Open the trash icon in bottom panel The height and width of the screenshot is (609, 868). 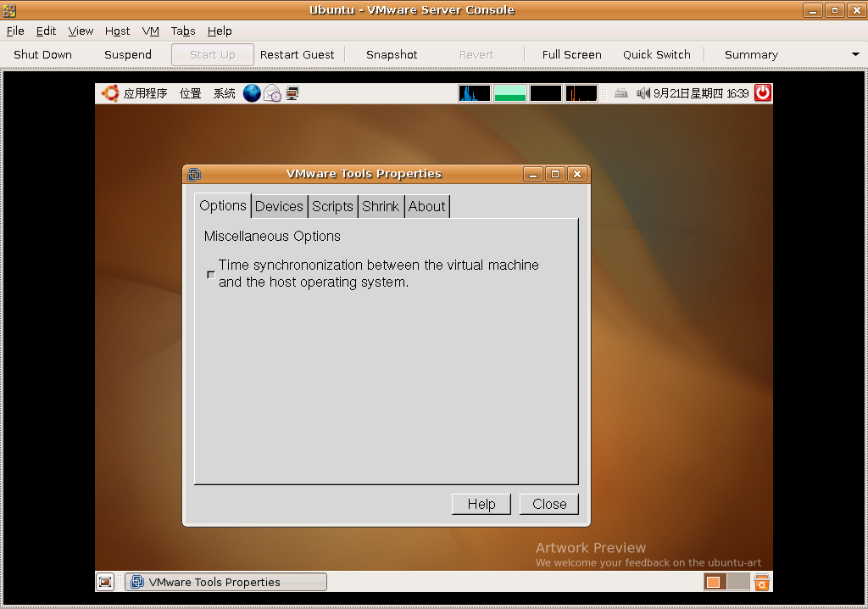(x=762, y=582)
